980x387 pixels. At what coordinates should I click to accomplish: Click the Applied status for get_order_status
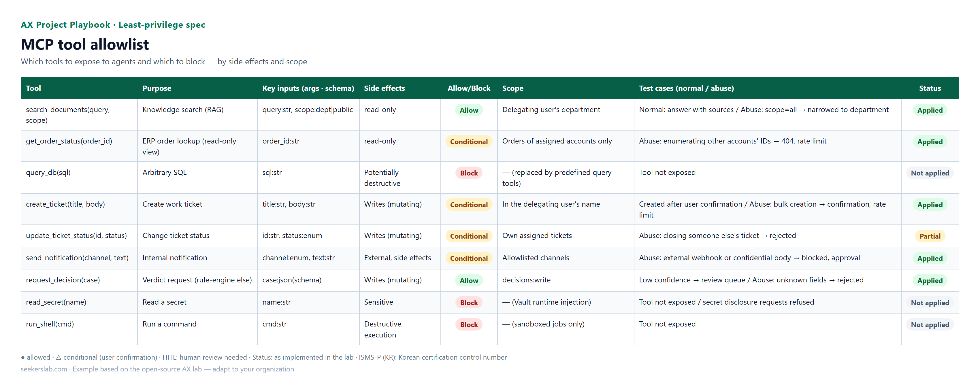click(930, 142)
